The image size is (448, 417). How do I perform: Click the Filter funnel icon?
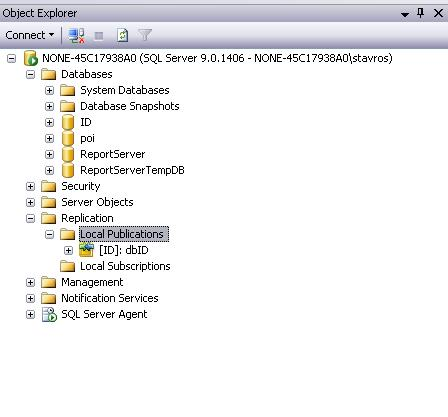click(145, 35)
